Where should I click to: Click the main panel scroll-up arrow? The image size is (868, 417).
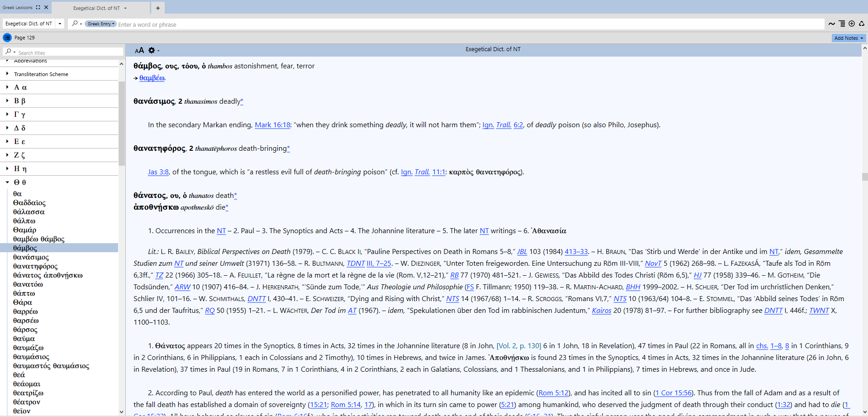[865, 48]
